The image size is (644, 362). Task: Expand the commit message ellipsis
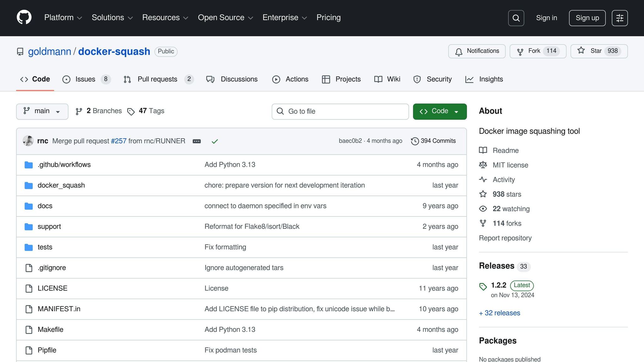point(197,141)
